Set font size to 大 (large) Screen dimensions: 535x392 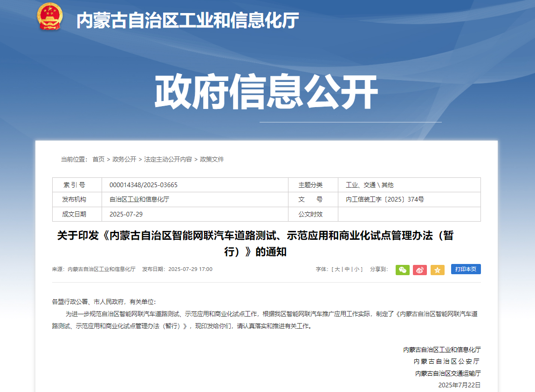tap(337, 269)
